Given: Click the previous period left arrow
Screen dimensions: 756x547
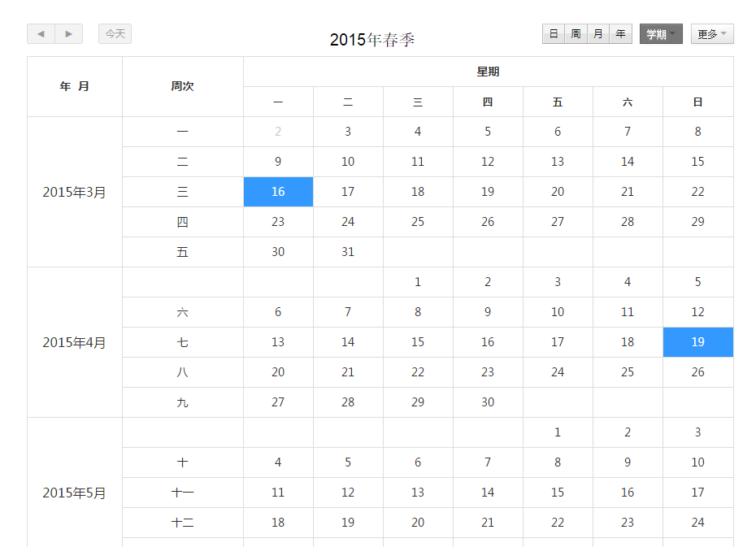Looking at the screenshot, I should [x=41, y=34].
